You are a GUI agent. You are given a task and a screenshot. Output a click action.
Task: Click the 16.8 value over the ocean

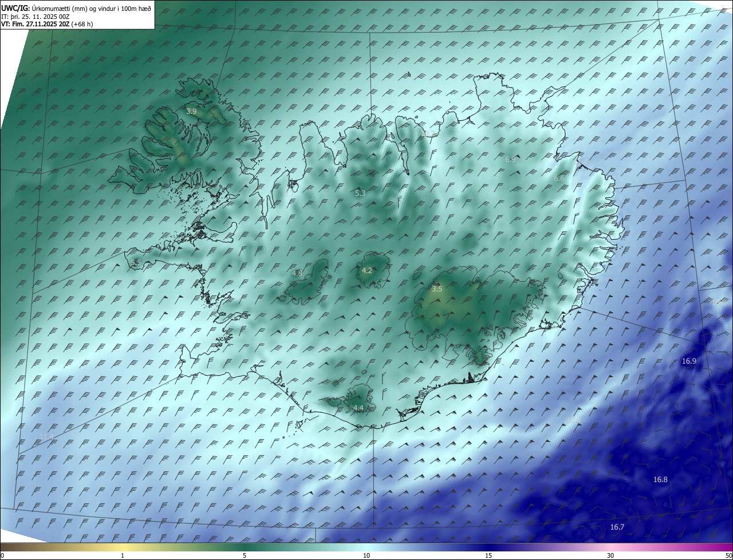(x=660, y=479)
